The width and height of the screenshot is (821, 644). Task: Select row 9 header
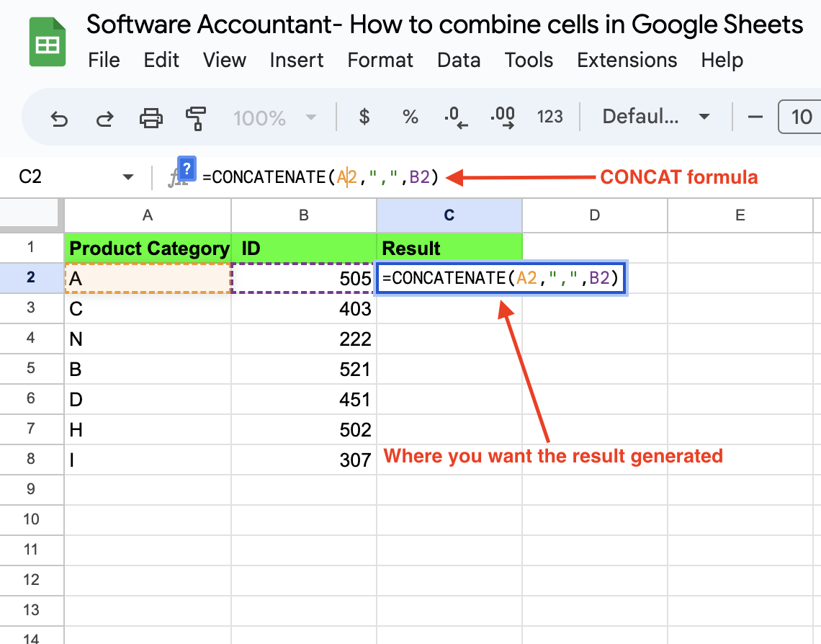click(x=32, y=490)
